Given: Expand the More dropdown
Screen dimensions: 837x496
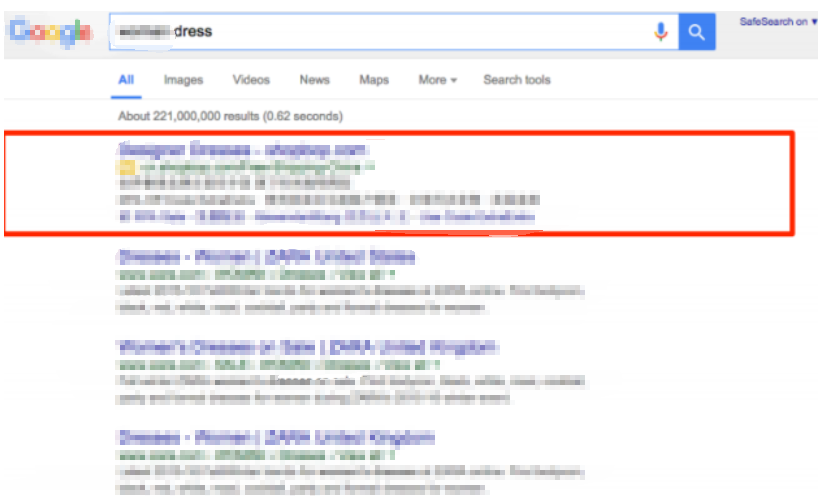Looking at the screenshot, I should click(x=437, y=80).
